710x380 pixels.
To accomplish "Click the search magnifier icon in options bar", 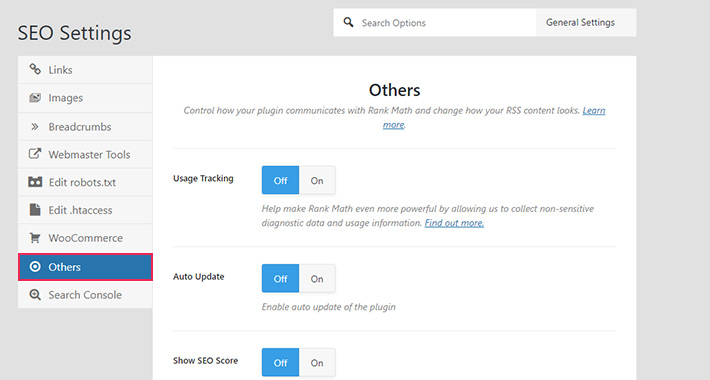I will [348, 22].
